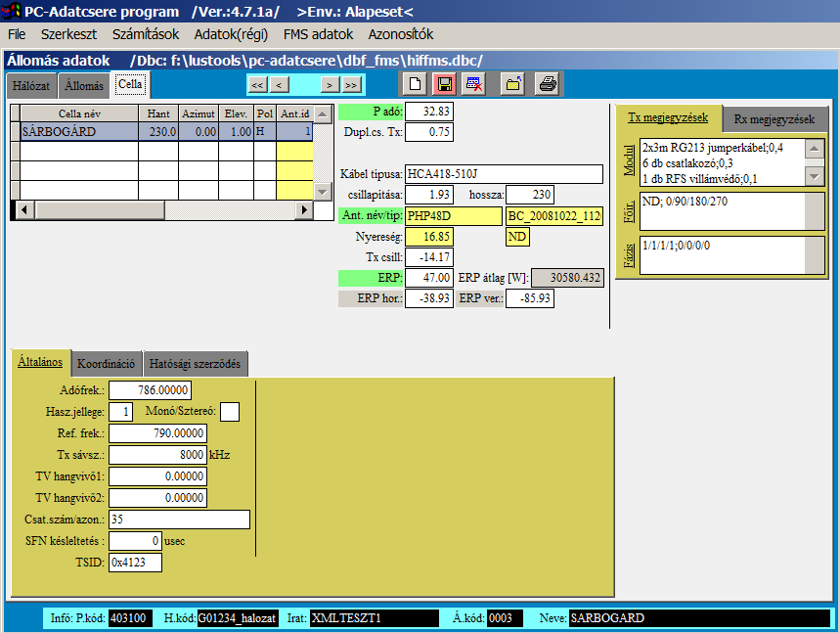Click the red floppy save icon

pos(444,84)
